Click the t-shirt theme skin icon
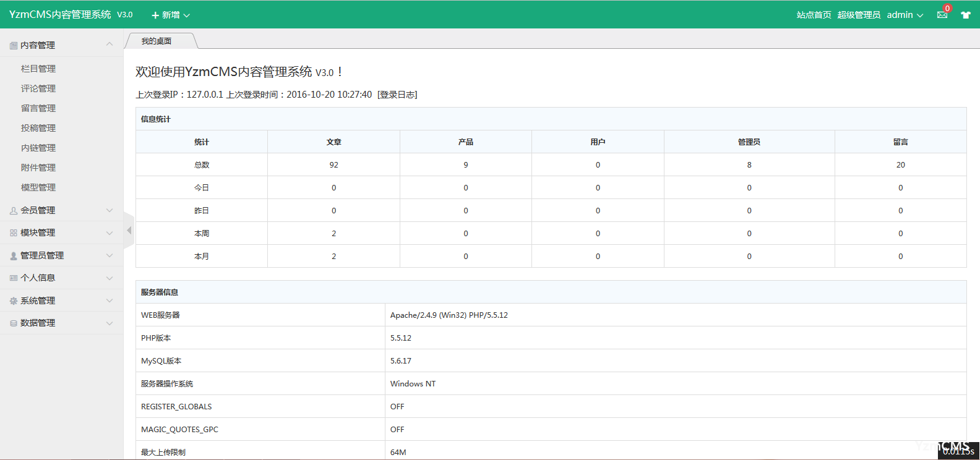The width and height of the screenshot is (980, 460). point(965,15)
